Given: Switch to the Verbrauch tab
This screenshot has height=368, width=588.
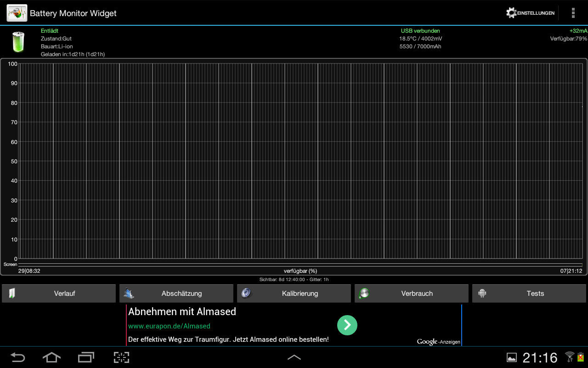Looking at the screenshot, I should click(412, 293).
